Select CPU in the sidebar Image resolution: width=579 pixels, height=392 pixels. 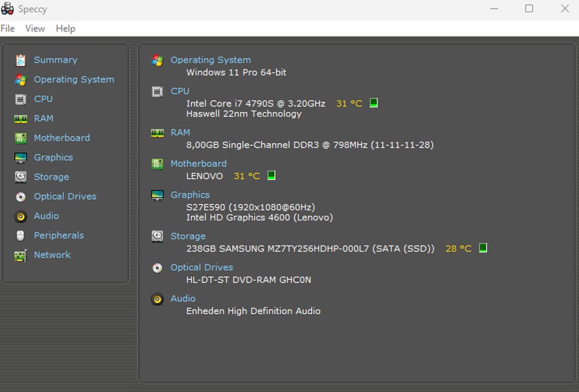43,99
